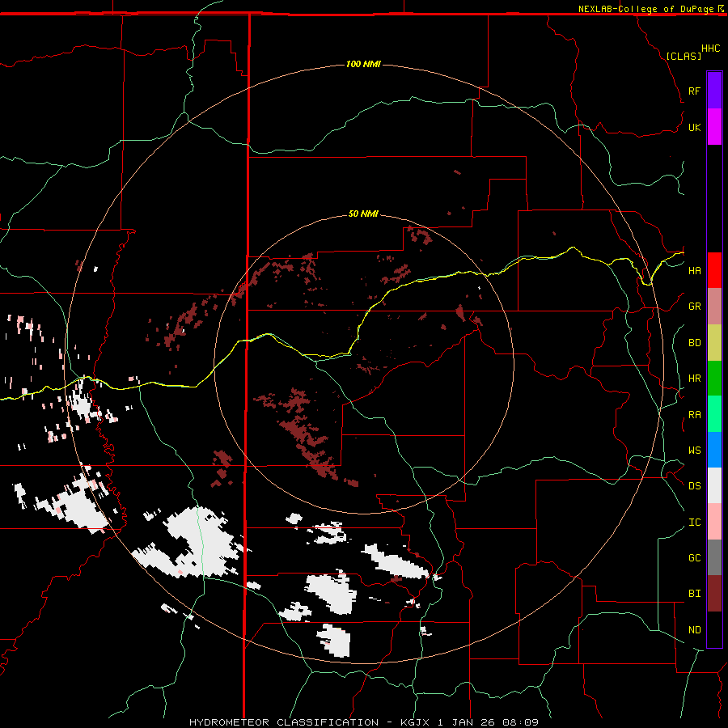Select the gray GC ground clutter swatch
Image resolution: width=728 pixels, height=728 pixels.
coord(714,557)
